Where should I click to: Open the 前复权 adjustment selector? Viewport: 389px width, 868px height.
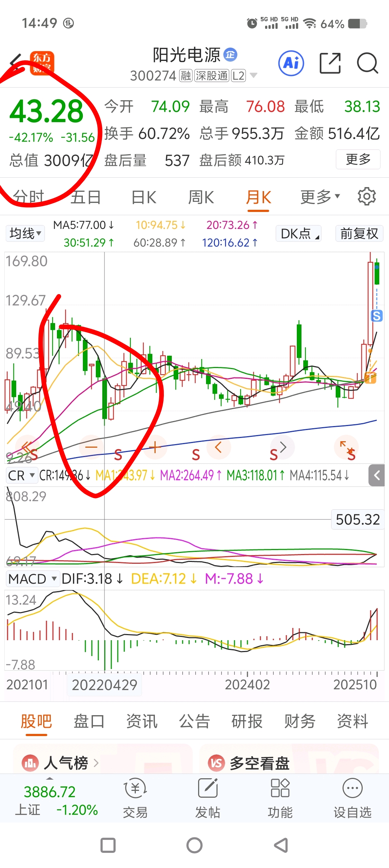[x=359, y=233]
